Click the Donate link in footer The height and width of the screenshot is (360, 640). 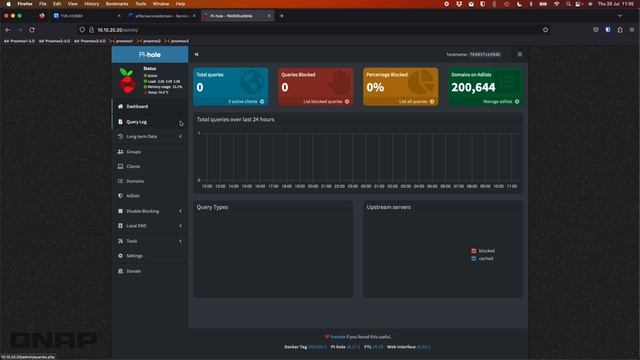click(338, 337)
